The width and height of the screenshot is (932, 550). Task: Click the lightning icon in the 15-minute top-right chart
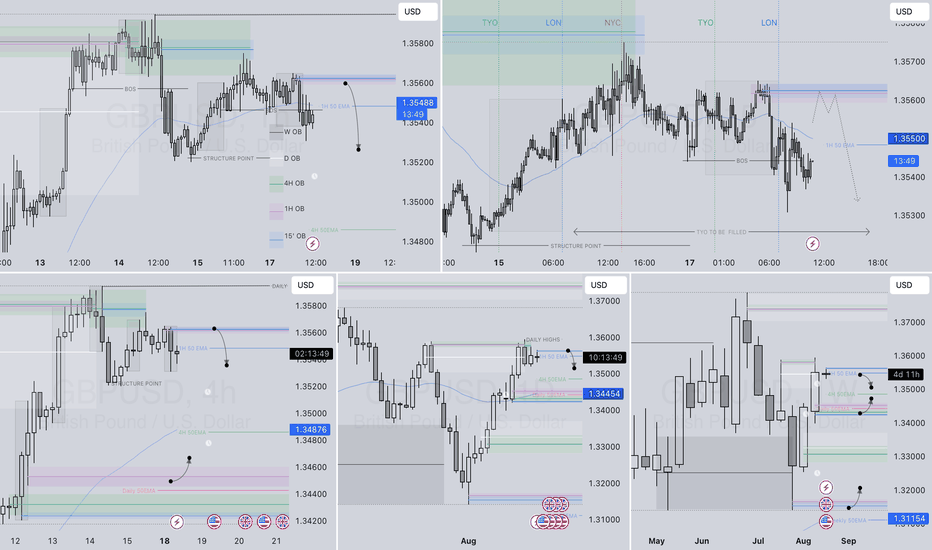click(813, 243)
